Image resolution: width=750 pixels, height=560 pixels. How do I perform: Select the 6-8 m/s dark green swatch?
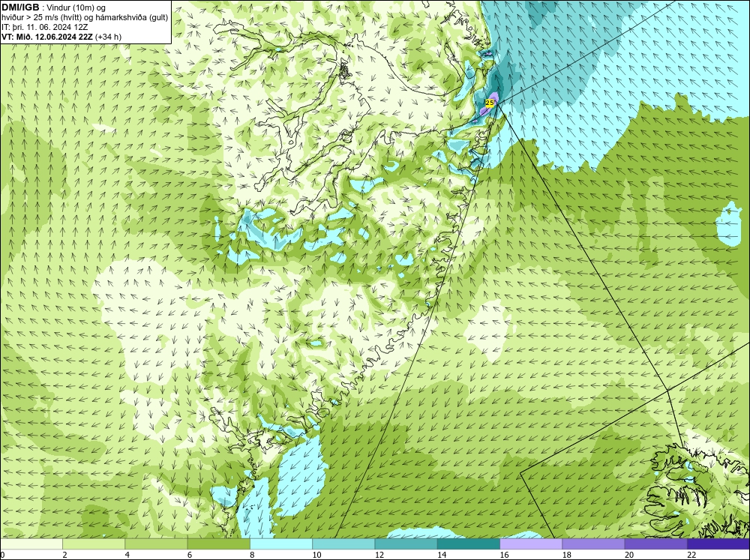point(218,544)
